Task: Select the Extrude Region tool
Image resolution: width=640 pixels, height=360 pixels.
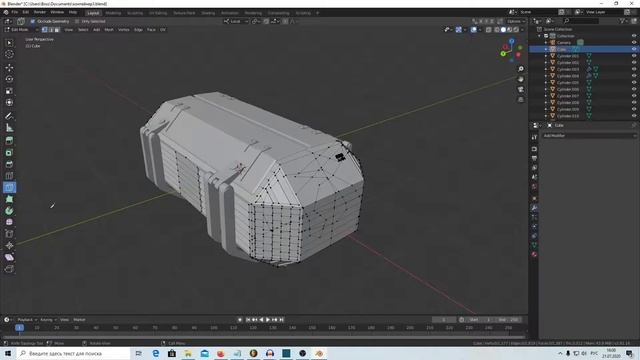Action: 9,141
